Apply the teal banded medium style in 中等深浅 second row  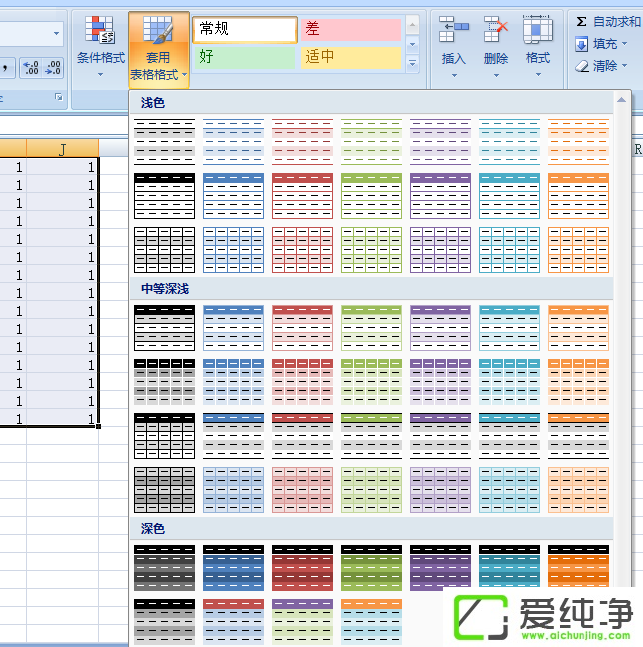(x=509, y=382)
